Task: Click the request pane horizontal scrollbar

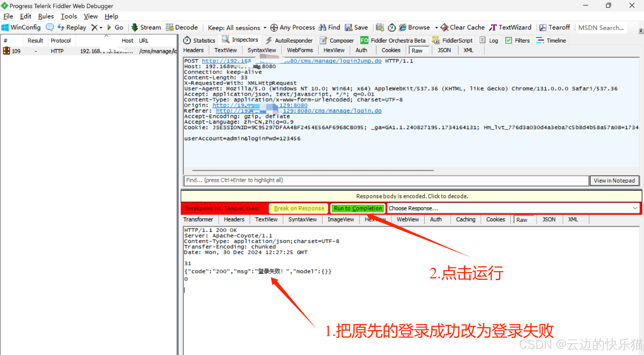Action: (x=313, y=170)
